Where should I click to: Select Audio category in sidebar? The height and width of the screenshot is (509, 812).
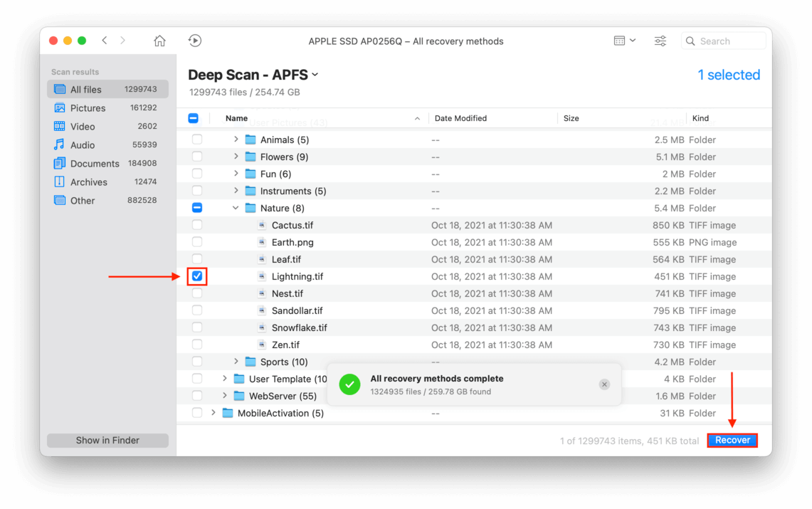pos(107,145)
